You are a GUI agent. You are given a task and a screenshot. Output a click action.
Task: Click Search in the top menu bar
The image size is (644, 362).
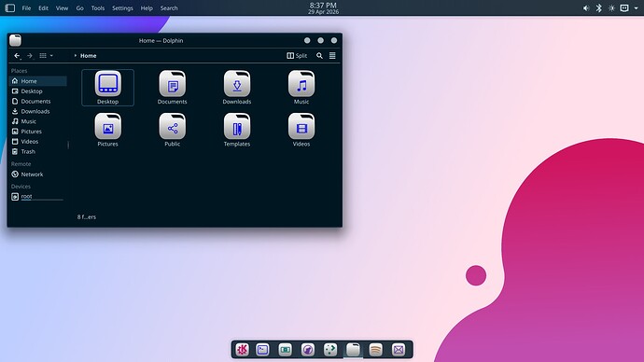pos(169,8)
